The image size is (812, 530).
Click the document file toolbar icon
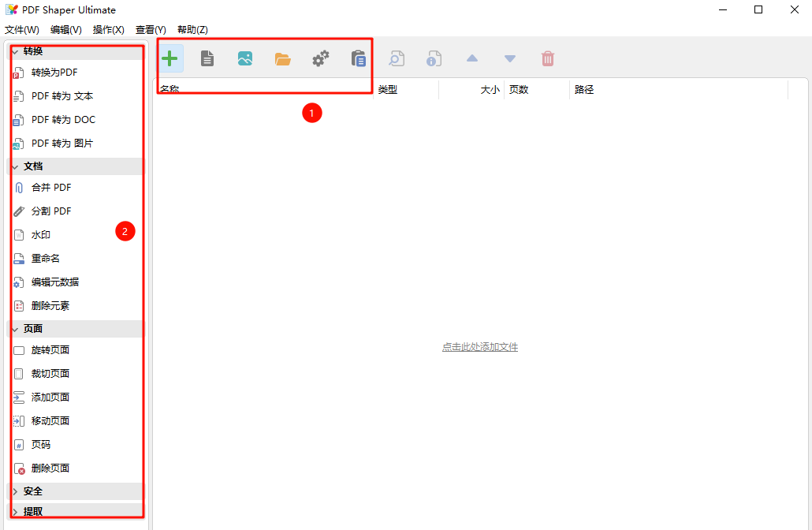click(x=207, y=58)
